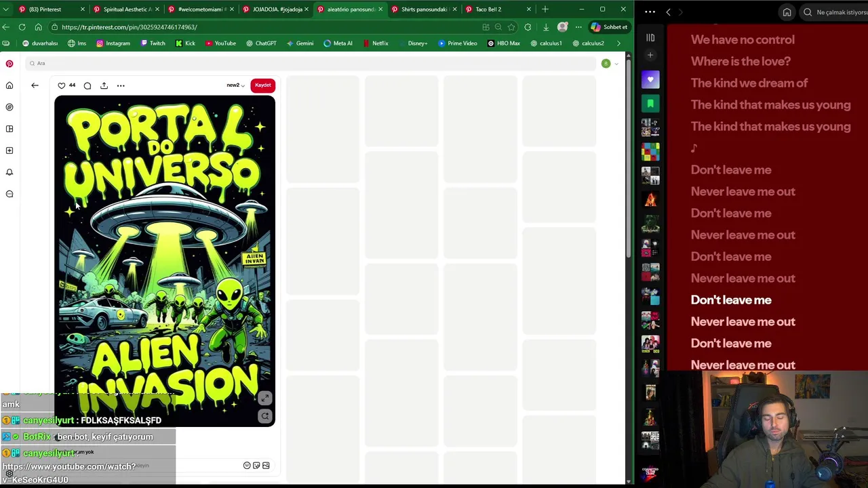Go back in Spotify navigation
Viewport: 868px width, 488px height.
pyautogui.click(x=668, y=12)
